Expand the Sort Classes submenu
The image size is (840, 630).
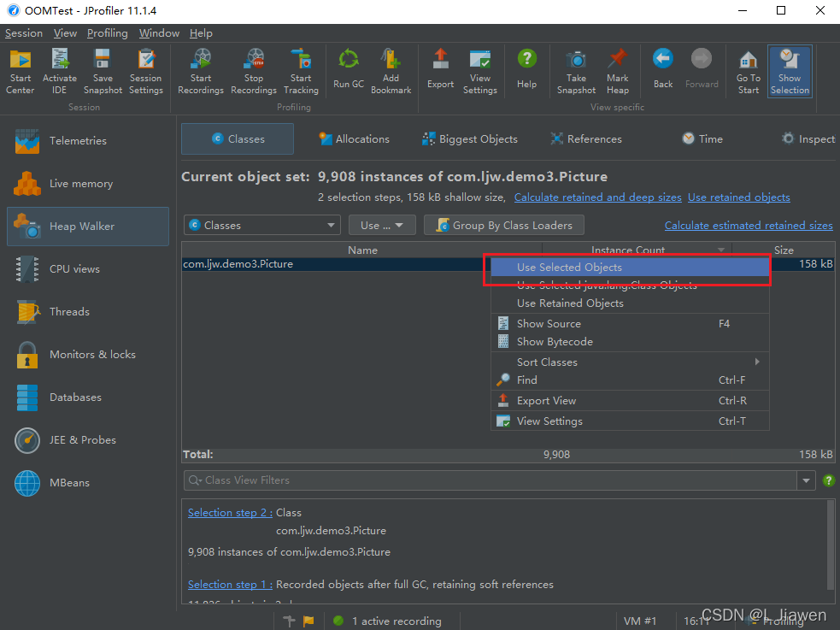[630, 362]
